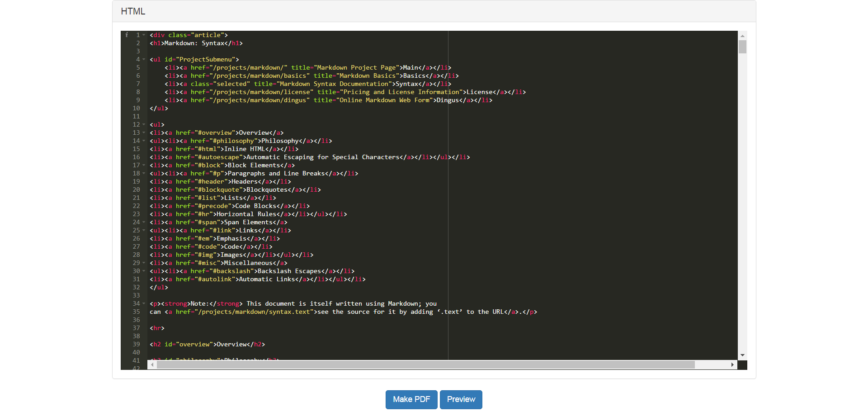Click 'Inline HTML' text on line 15
This screenshot has width=868, height=416.
click(x=245, y=149)
